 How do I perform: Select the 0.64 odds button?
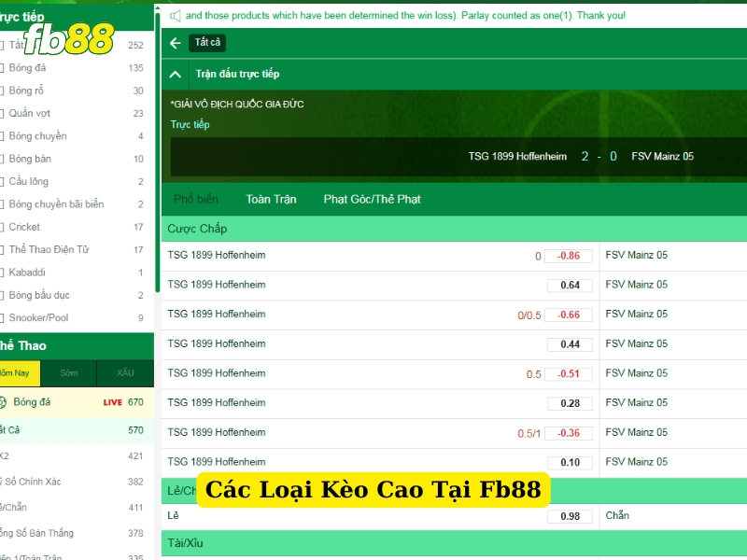click(570, 286)
